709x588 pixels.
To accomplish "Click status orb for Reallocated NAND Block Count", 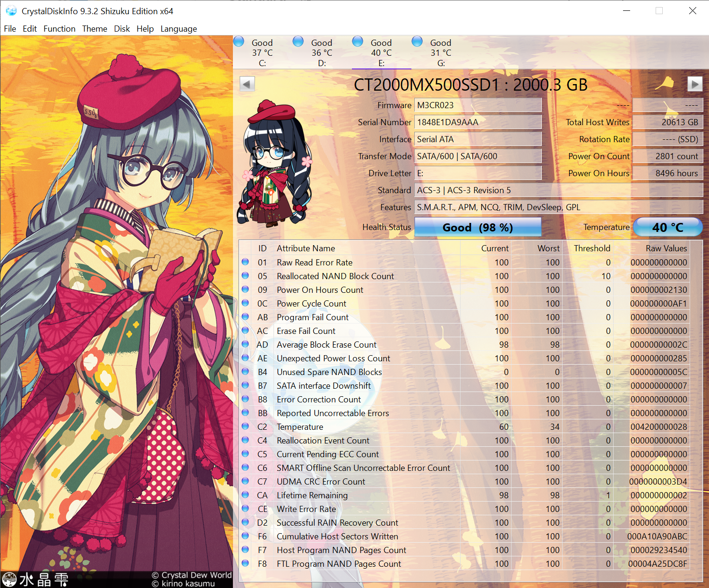I will pyautogui.click(x=245, y=275).
